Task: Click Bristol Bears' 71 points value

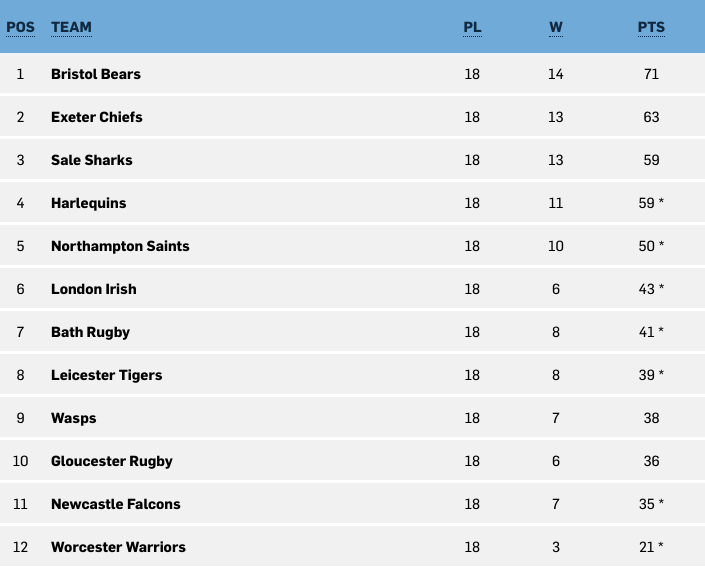Action: coord(651,74)
